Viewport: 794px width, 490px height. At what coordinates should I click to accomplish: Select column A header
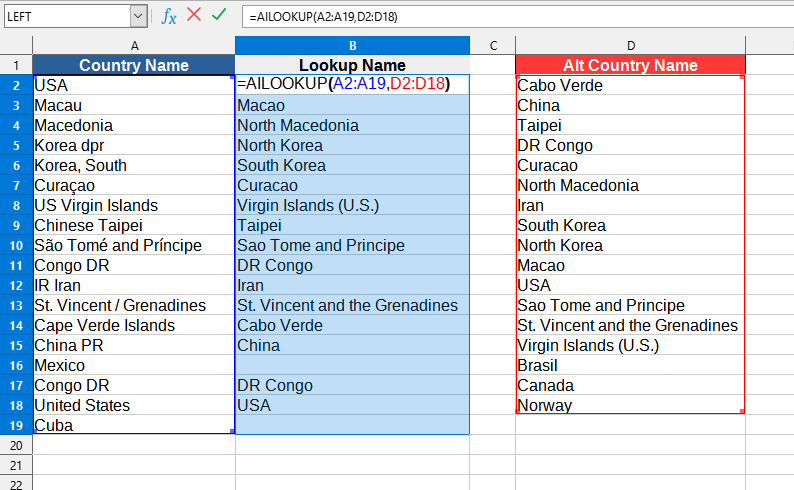pyautogui.click(x=134, y=45)
